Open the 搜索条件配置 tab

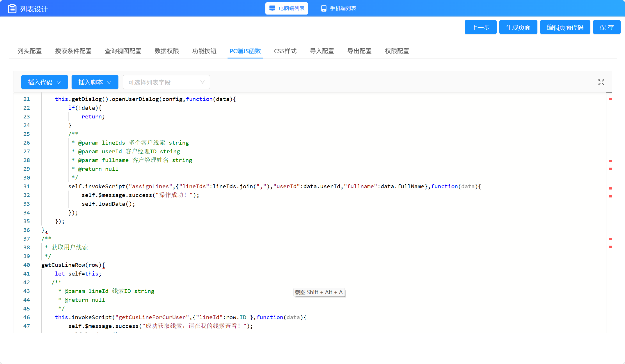click(x=73, y=51)
